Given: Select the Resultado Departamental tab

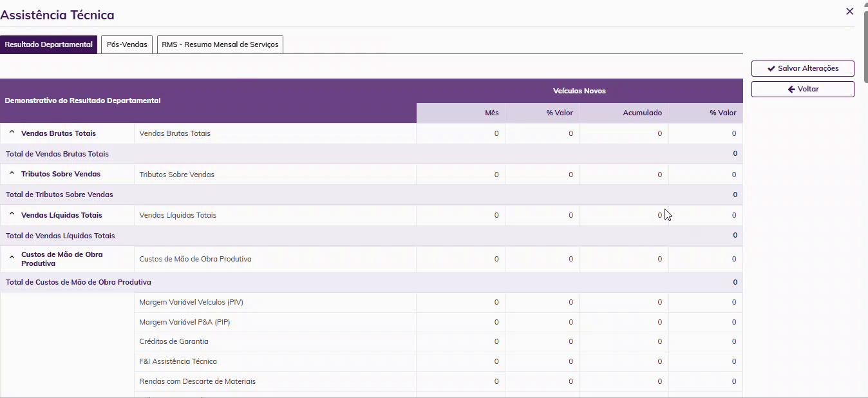Looking at the screenshot, I should tap(49, 44).
